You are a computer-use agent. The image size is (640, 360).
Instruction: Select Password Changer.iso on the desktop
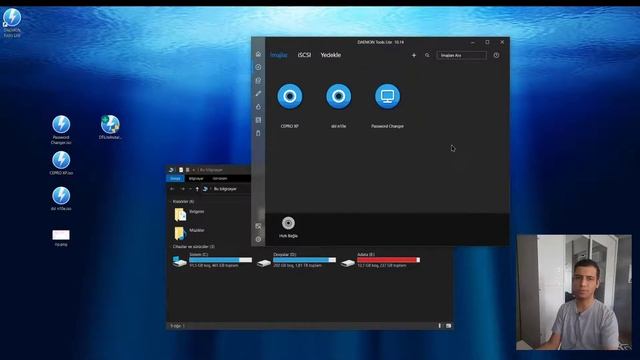point(61,130)
